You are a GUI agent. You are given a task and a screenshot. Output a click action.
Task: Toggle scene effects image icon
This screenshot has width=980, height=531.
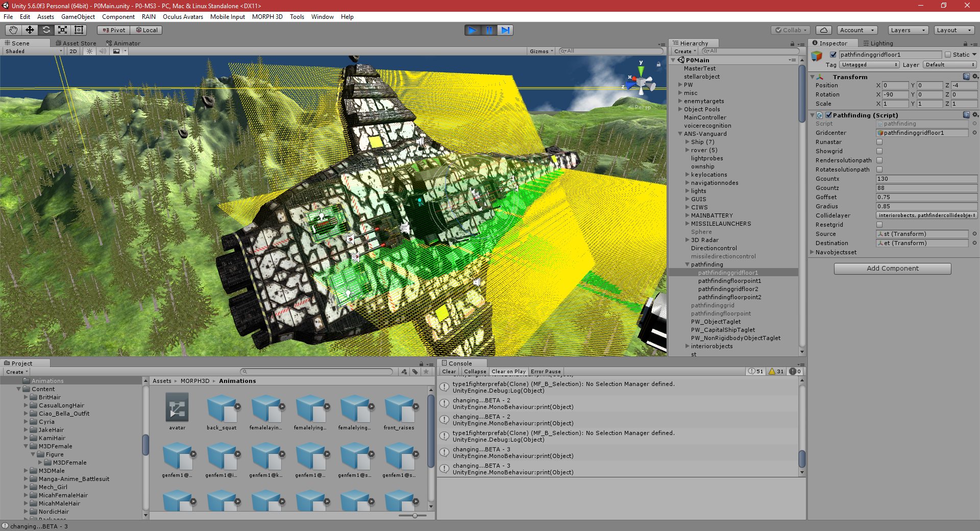tap(117, 51)
